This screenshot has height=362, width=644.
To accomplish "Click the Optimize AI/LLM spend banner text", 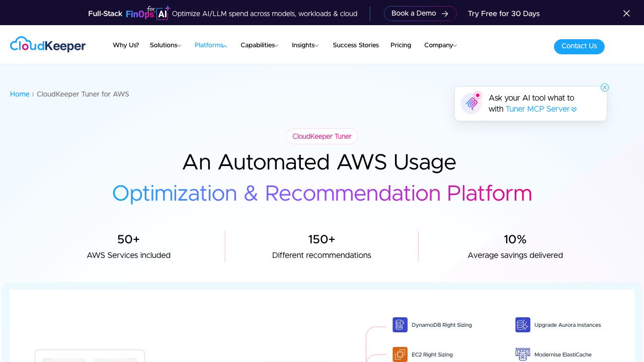I will click(265, 14).
